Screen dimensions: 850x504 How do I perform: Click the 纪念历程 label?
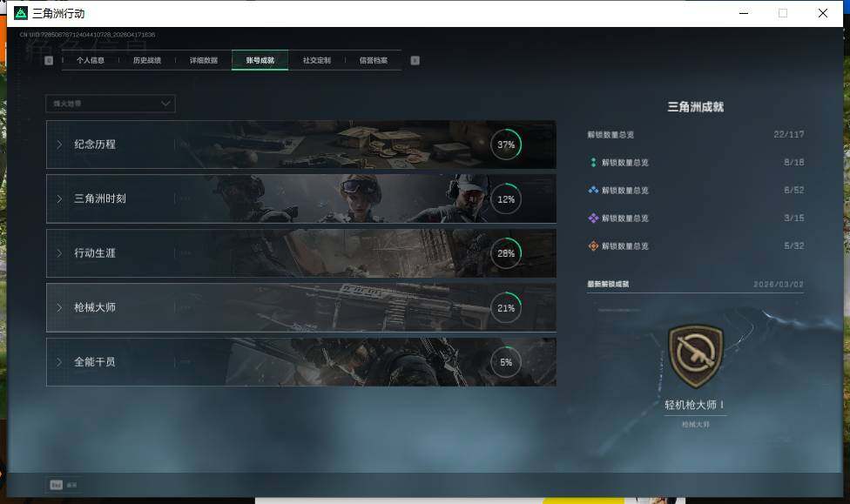[95, 144]
